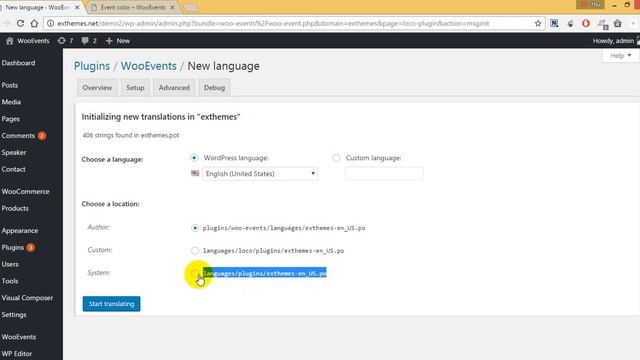This screenshot has width=640, height=360.
Task: Open the Setup tab
Action: tap(135, 88)
